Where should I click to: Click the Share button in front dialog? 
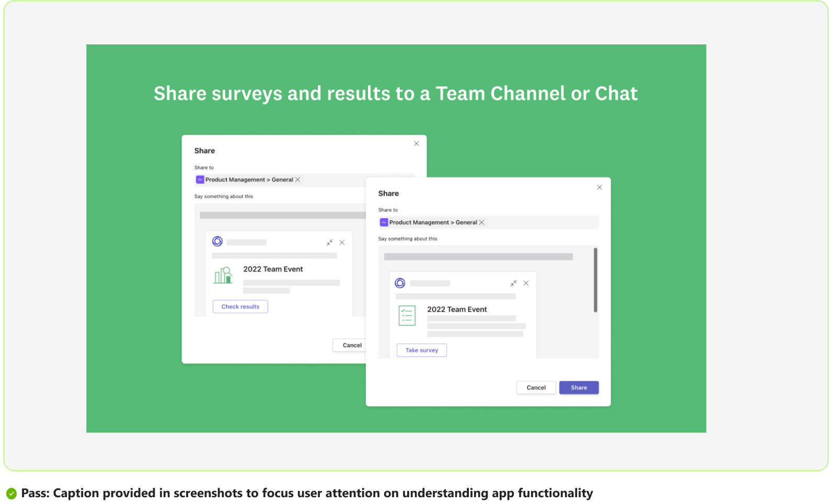coord(579,388)
